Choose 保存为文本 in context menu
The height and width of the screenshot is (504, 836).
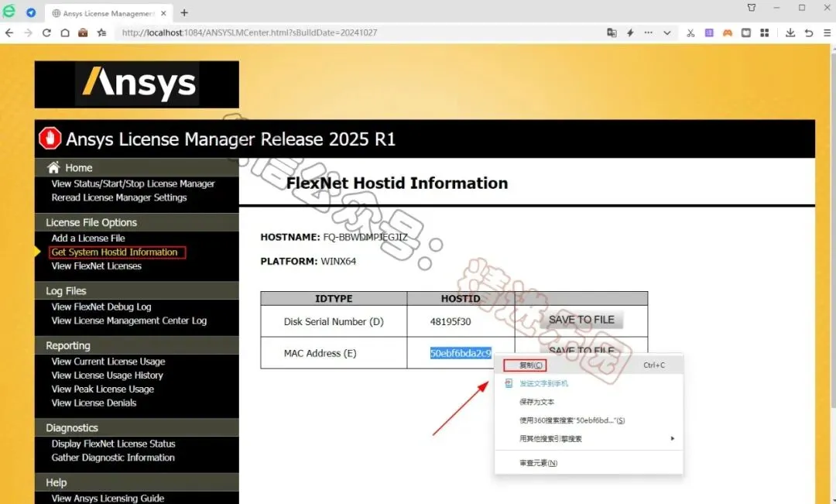[x=537, y=402]
